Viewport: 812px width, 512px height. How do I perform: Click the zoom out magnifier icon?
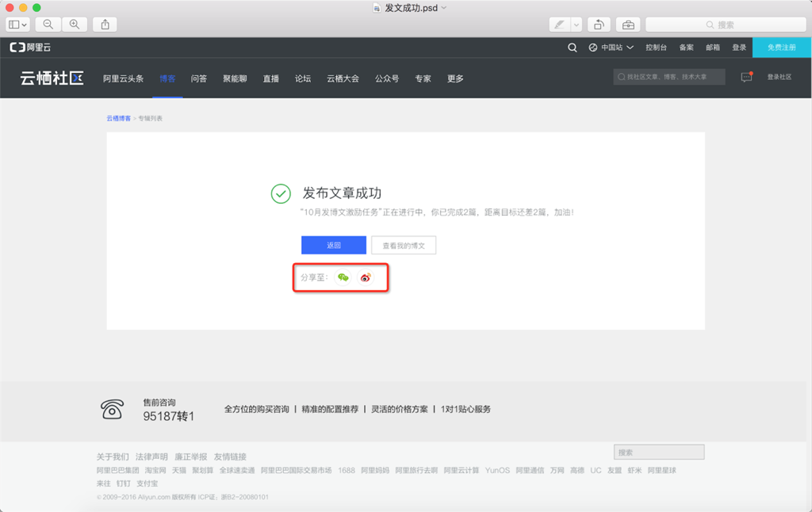[48, 25]
